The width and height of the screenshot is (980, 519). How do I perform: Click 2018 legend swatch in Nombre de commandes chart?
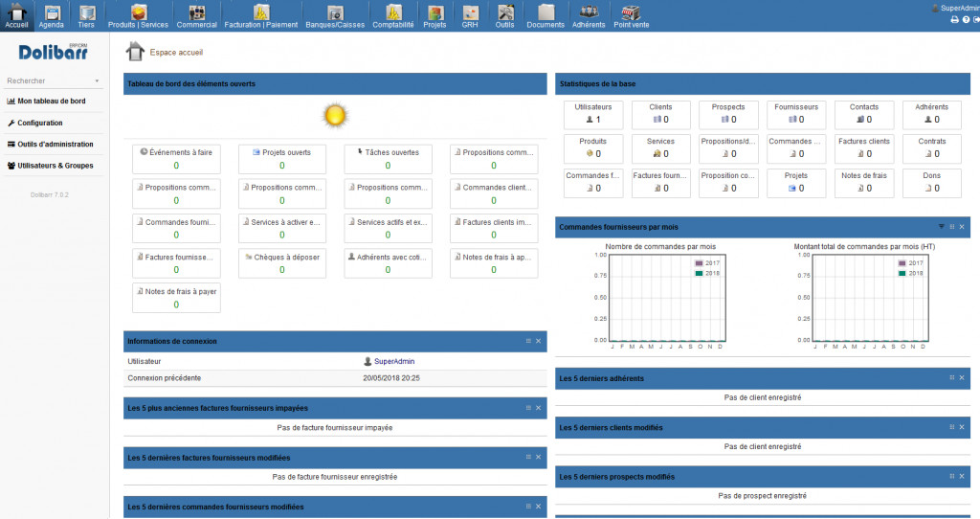(x=699, y=273)
